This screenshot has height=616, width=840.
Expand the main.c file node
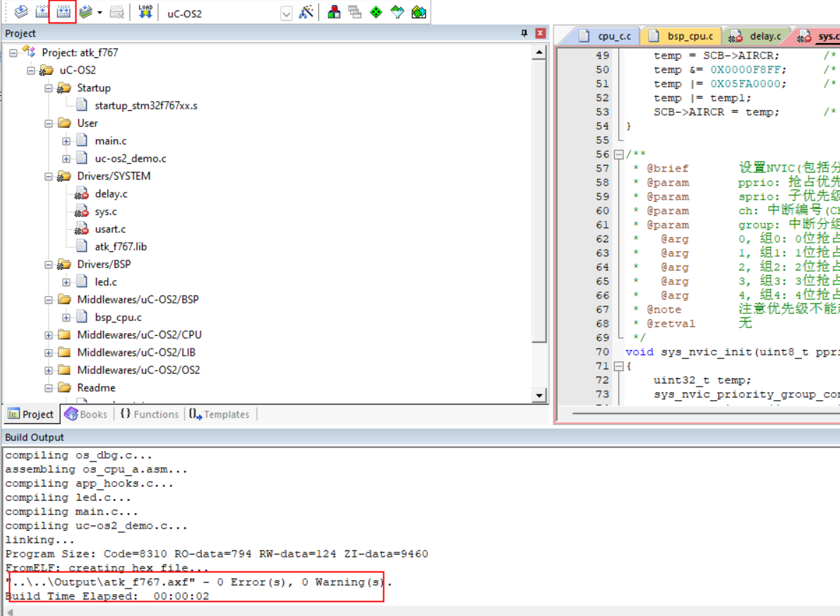[x=66, y=141]
